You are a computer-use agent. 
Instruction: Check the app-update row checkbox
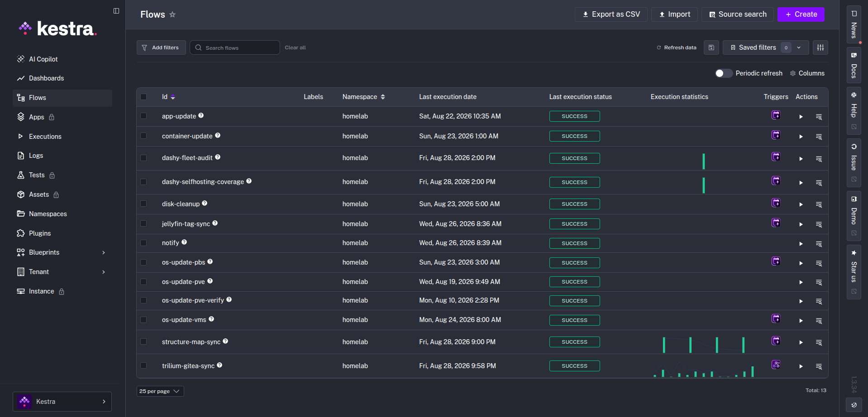click(x=143, y=116)
